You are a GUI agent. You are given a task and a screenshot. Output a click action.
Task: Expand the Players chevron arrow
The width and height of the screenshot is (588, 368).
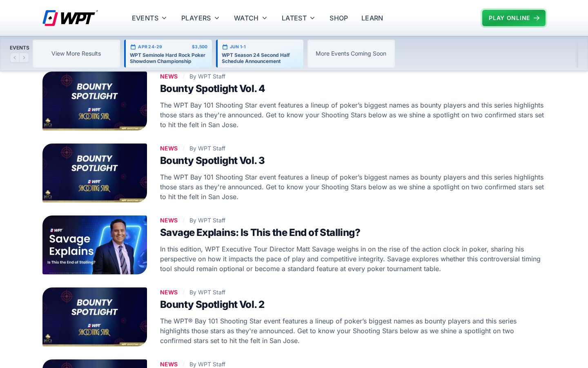pyautogui.click(x=217, y=18)
